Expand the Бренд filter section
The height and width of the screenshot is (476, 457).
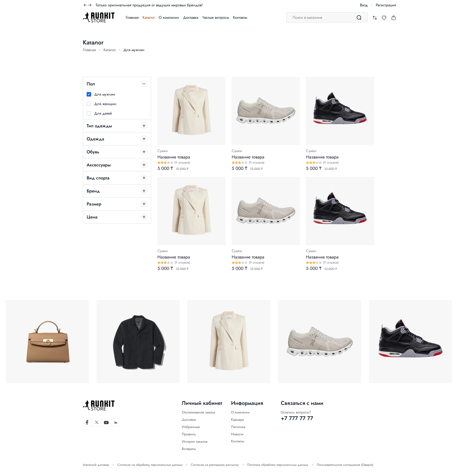click(144, 191)
